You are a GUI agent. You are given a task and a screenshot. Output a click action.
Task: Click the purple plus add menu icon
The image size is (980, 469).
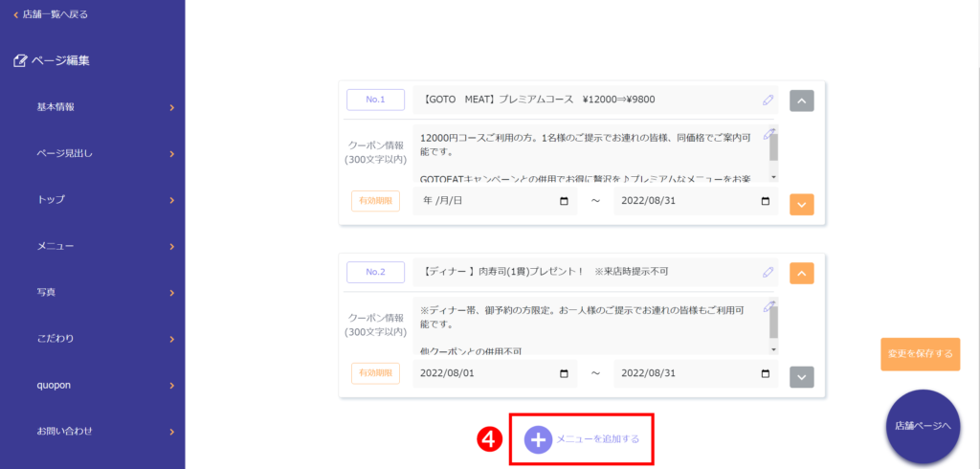(x=538, y=439)
